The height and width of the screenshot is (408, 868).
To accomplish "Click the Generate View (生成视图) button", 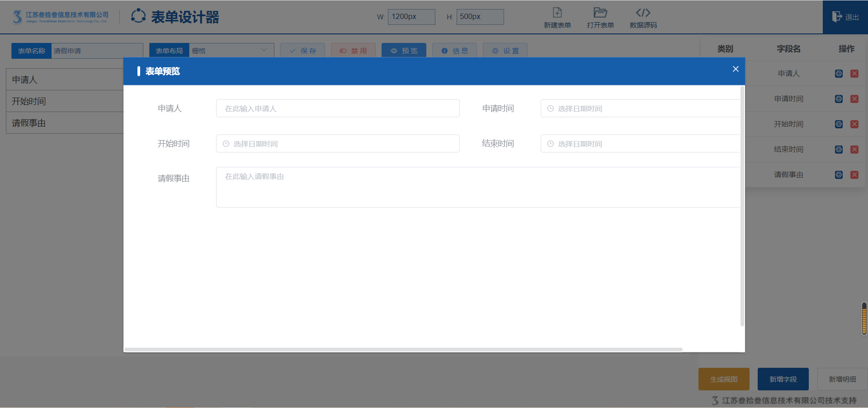I will pyautogui.click(x=723, y=379).
